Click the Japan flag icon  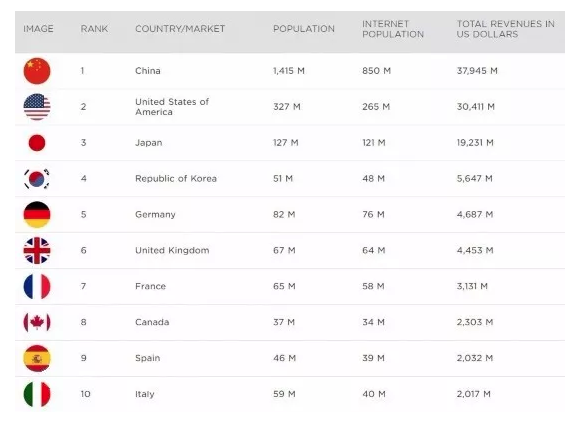(37, 143)
